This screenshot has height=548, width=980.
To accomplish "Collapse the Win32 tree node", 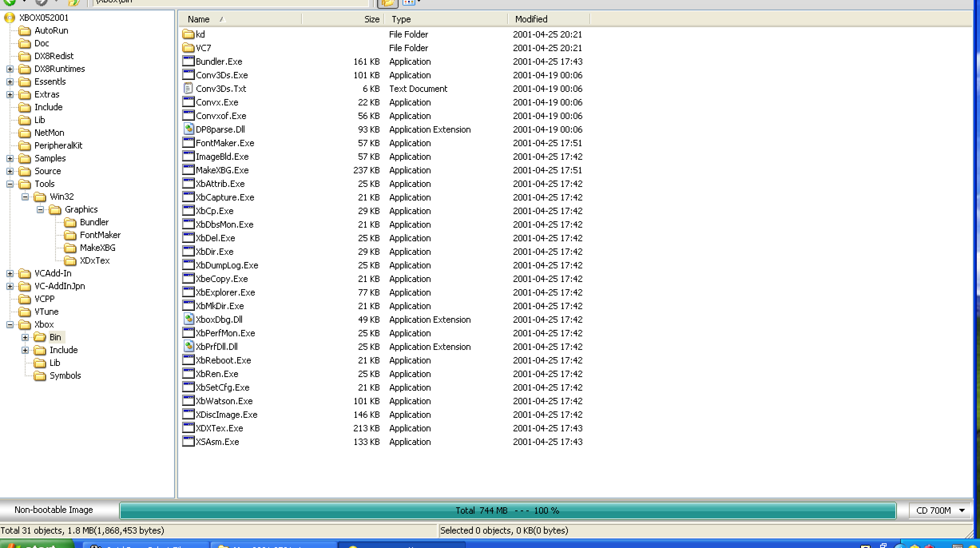I will pyautogui.click(x=25, y=197).
